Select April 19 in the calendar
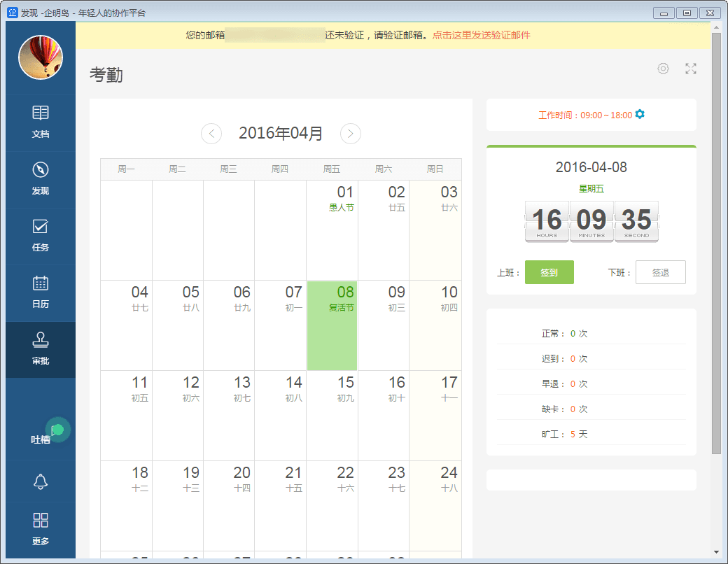Image resolution: width=728 pixels, height=564 pixels. 178,506
